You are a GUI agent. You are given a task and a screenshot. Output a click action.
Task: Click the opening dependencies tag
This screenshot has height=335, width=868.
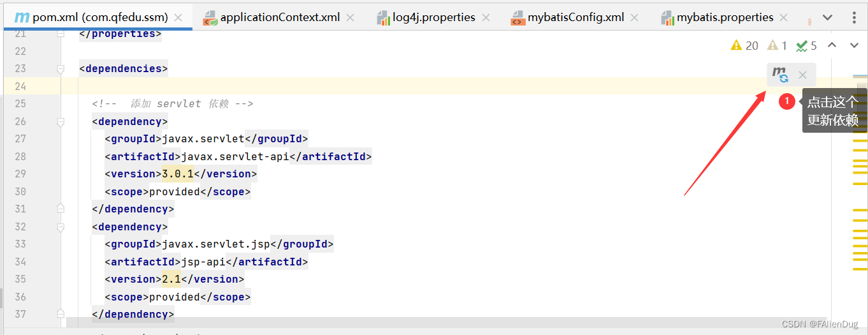coord(124,68)
